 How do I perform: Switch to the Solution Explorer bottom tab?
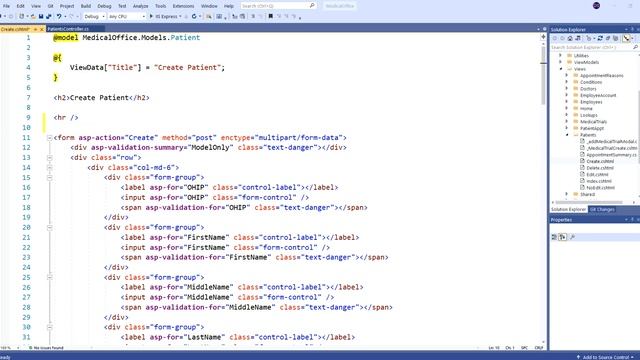click(569, 209)
